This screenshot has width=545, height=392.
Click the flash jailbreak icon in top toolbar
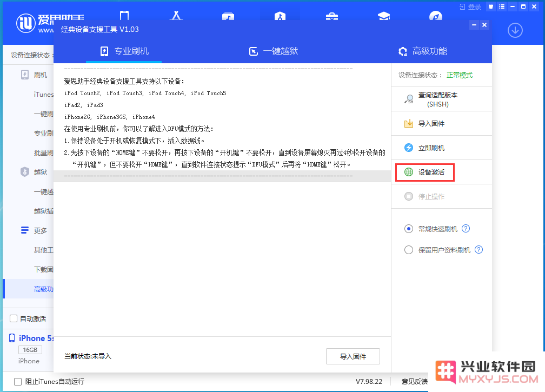click(280, 16)
